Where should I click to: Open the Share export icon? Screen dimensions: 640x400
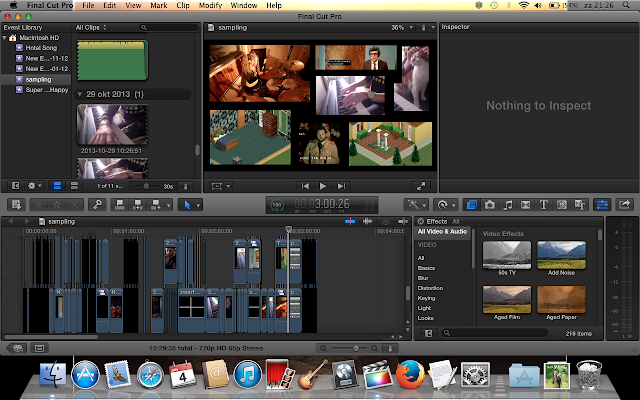pos(624,204)
